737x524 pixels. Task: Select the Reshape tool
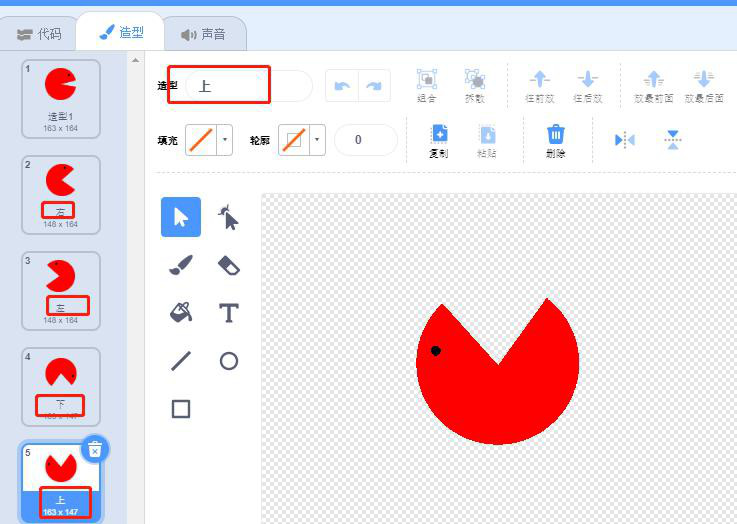229,217
